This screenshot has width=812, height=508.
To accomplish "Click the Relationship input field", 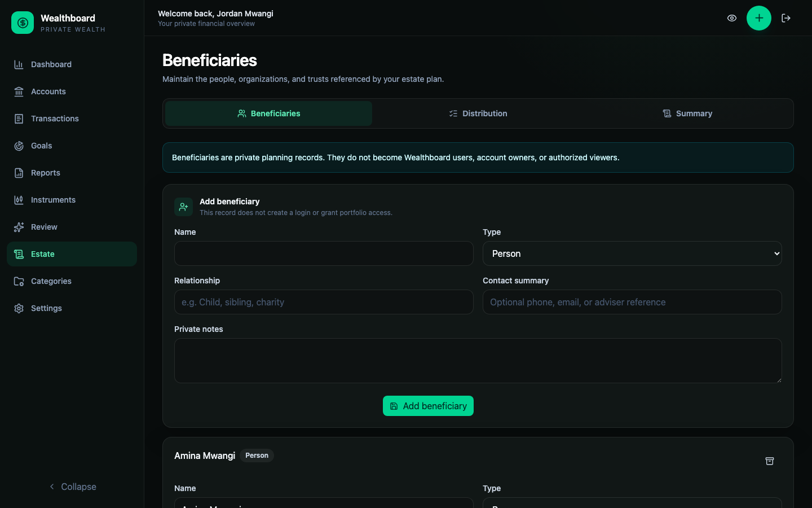I will pos(324,302).
